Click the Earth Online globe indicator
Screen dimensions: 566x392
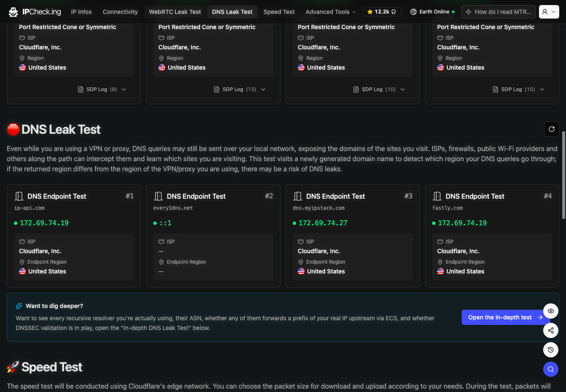pos(432,12)
